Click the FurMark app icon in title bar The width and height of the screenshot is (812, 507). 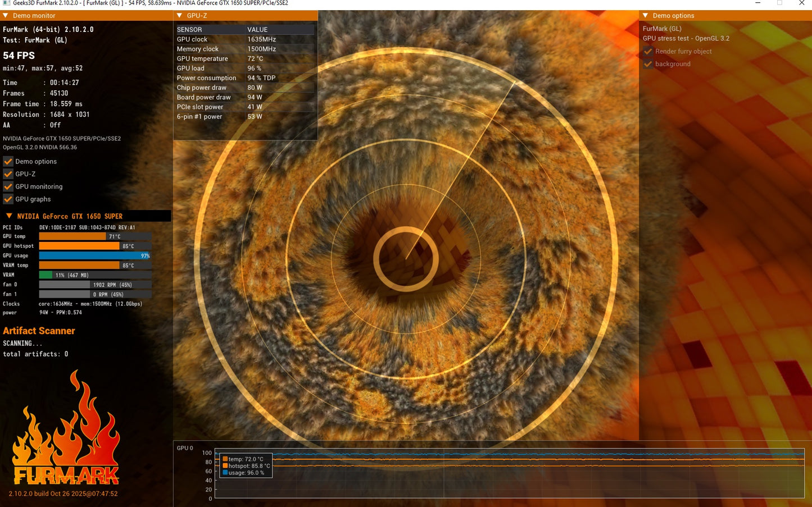tap(6, 3)
